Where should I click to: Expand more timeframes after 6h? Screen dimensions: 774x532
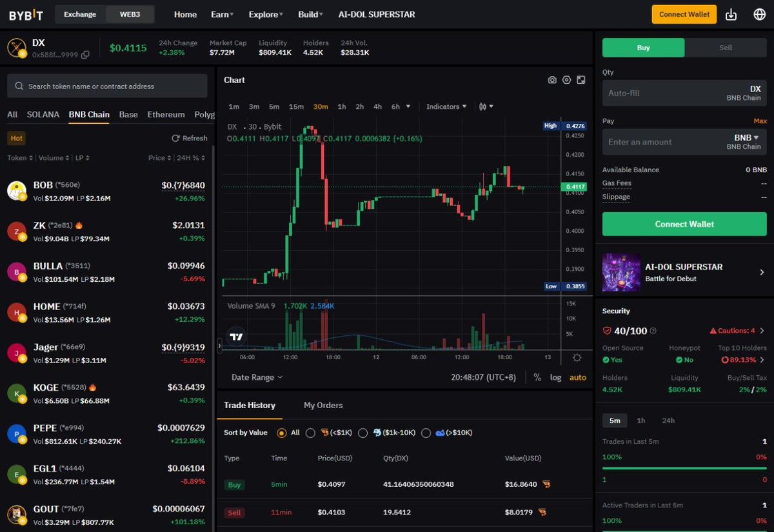click(x=408, y=106)
